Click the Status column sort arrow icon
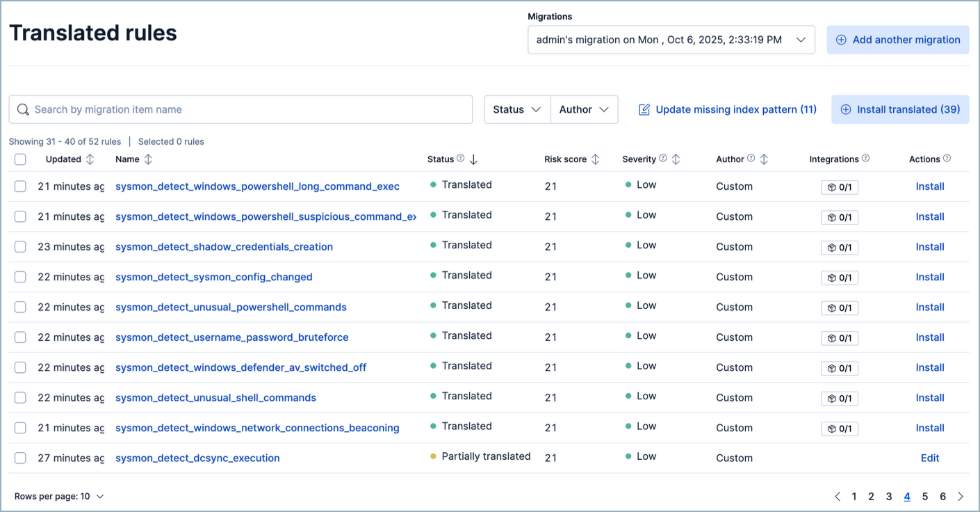The height and width of the screenshot is (512, 980). (473, 159)
